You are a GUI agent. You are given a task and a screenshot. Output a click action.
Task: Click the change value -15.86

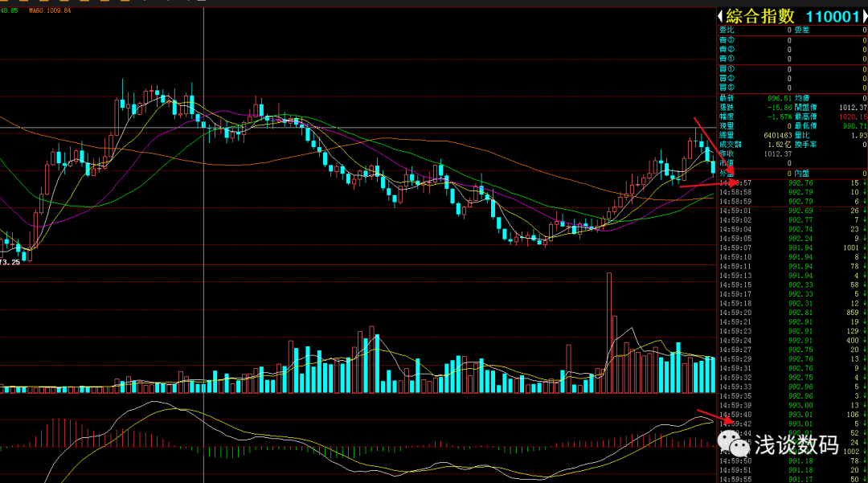[x=780, y=108]
